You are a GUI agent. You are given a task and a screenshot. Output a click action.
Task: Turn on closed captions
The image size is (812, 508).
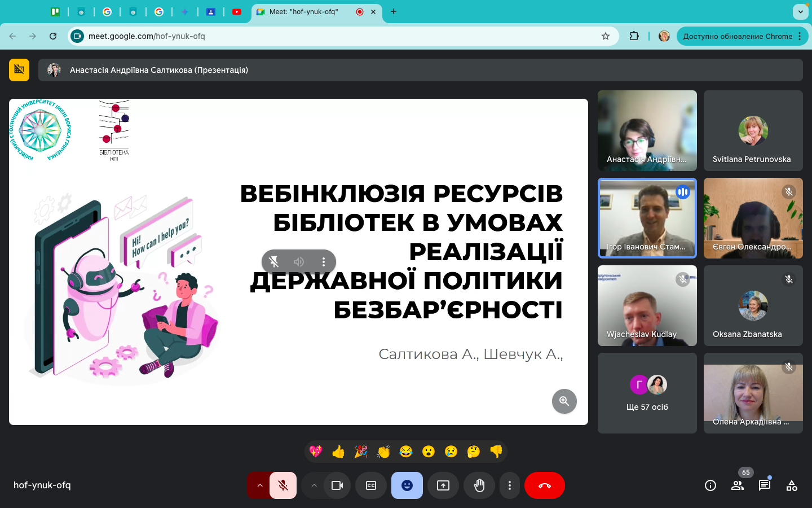click(x=371, y=485)
